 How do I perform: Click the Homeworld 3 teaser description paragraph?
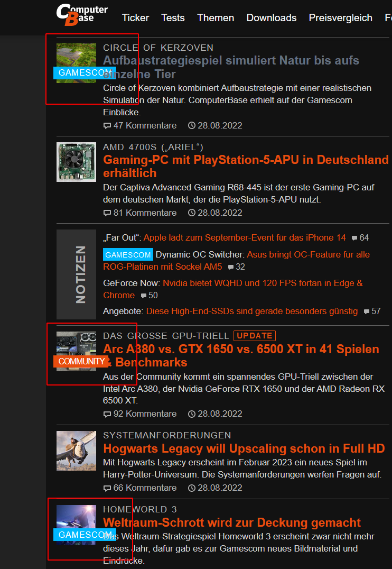[x=239, y=548]
